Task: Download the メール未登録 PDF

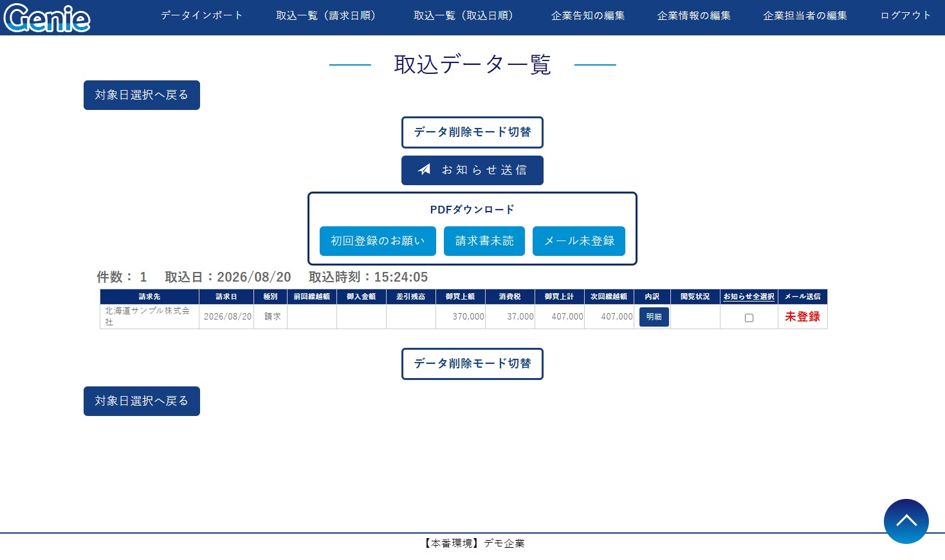Action: coord(579,241)
